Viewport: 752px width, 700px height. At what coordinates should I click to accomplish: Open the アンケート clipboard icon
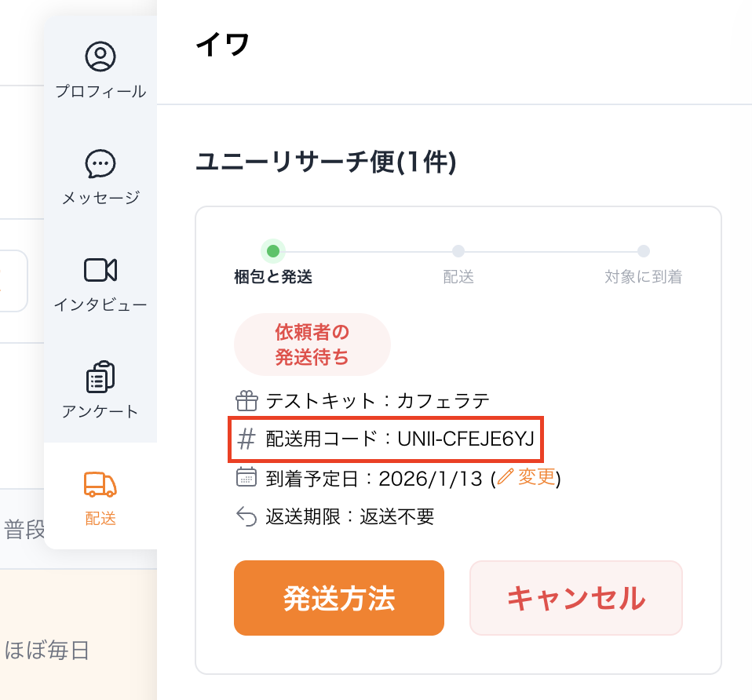point(100,377)
